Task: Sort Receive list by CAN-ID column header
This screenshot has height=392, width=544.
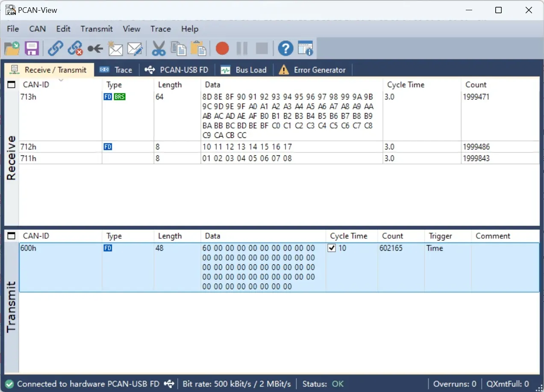Action: pyautogui.click(x=60, y=85)
